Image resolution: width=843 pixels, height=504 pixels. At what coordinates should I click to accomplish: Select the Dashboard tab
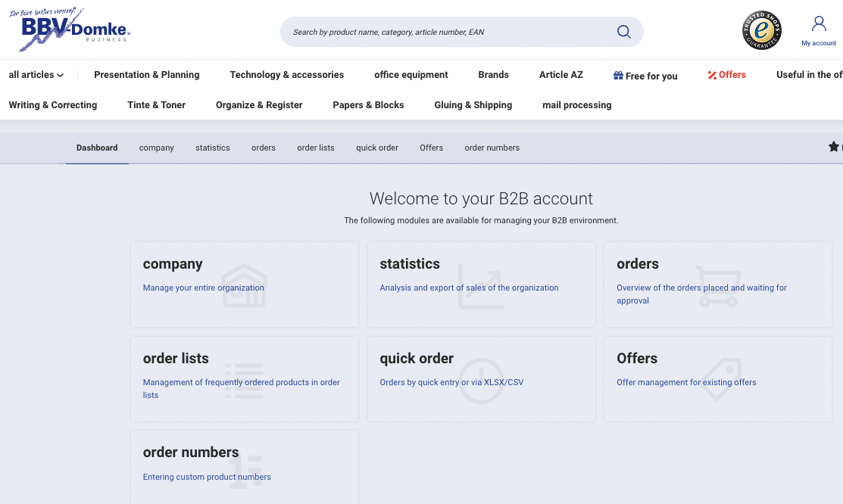(x=97, y=148)
